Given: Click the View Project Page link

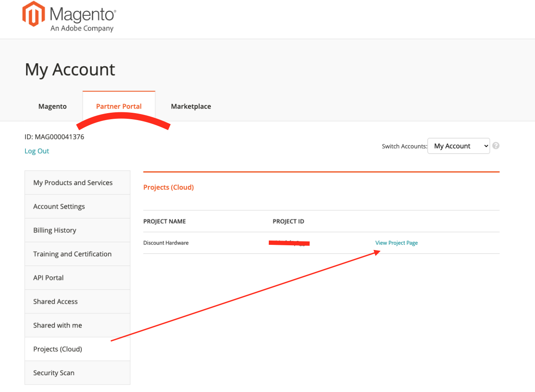Looking at the screenshot, I should [x=397, y=243].
